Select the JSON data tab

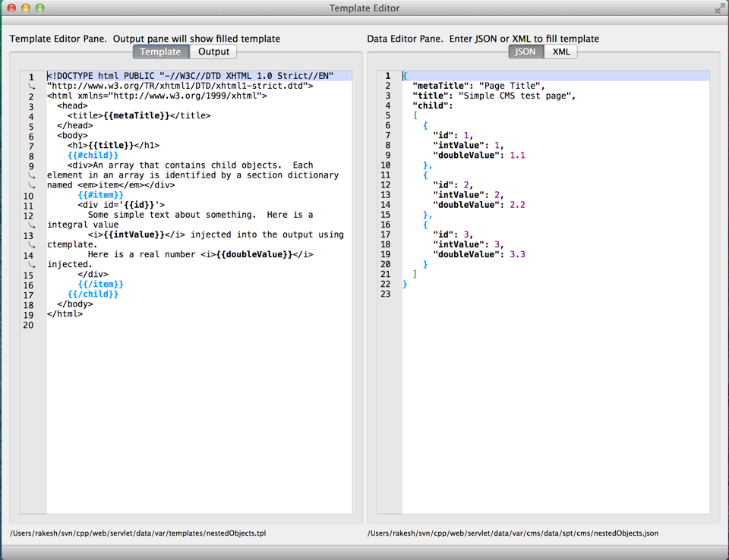pyautogui.click(x=525, y=52)
